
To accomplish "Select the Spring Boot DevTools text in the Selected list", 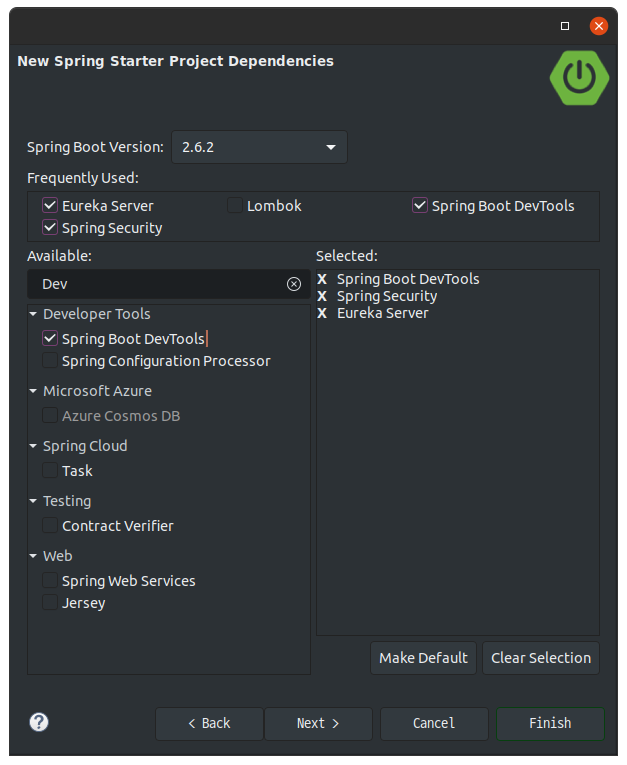I will click(x=408, y=279).
